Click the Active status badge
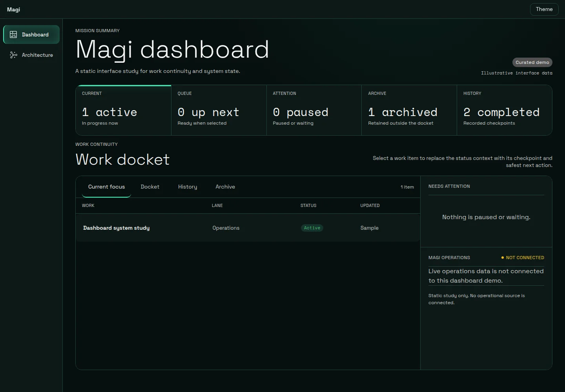Screen dimensions: 565x392 click(x=312, y=228)
